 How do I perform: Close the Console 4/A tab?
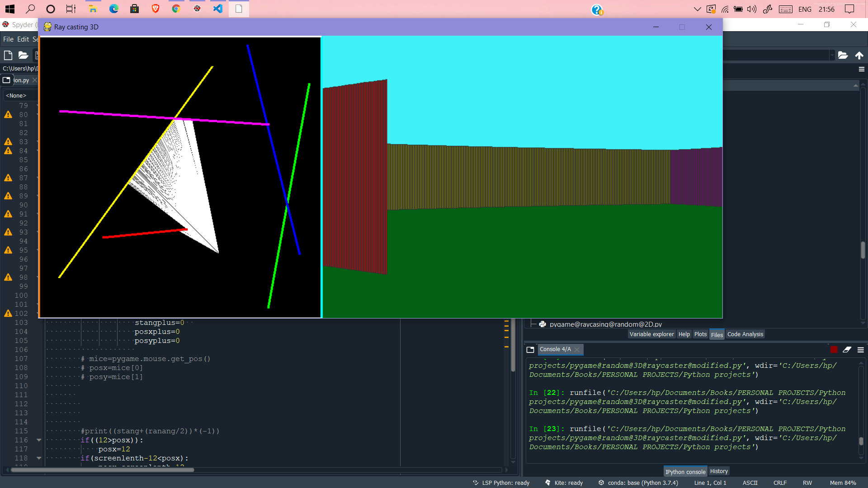tap(577, 350)
